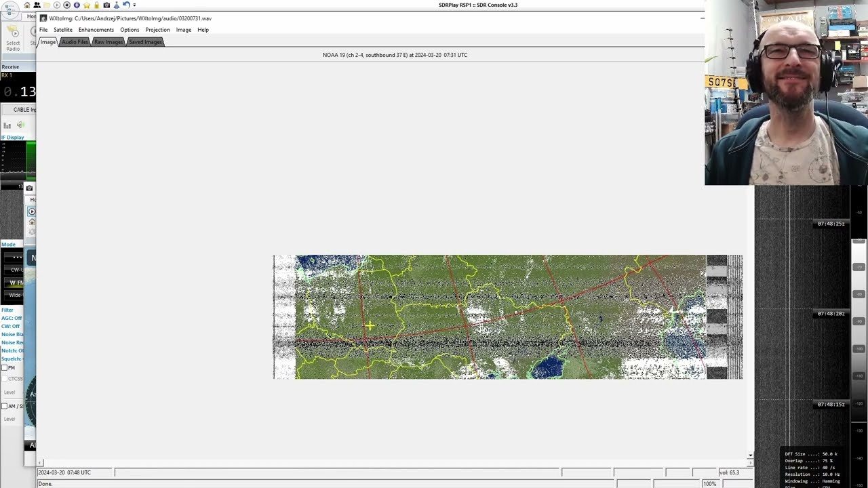
Task: Open the Options menu
Action: (130, 30)
